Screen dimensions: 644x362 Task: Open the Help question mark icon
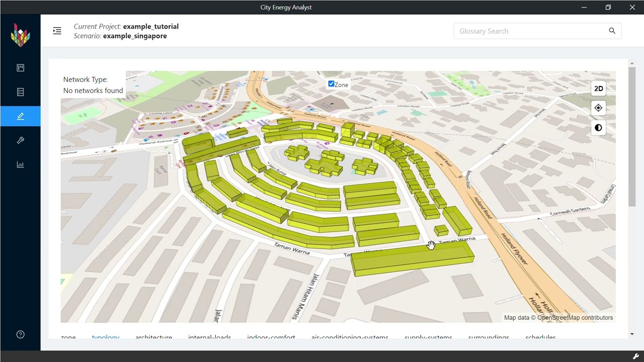point(20,334)
